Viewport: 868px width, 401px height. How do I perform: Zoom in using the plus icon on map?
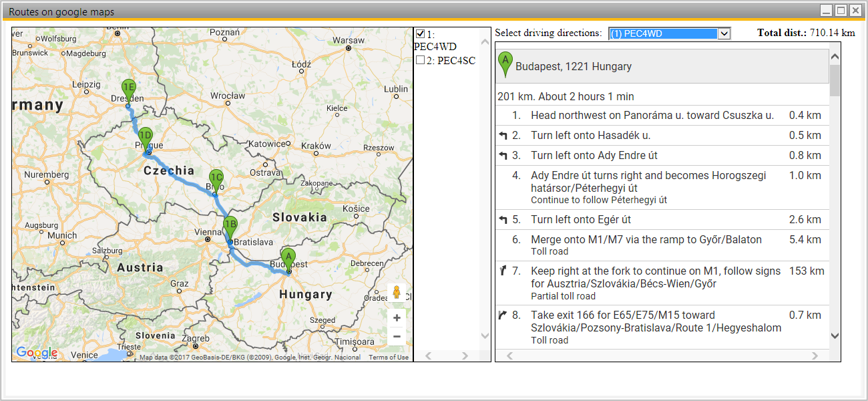[x=397, y=317]
